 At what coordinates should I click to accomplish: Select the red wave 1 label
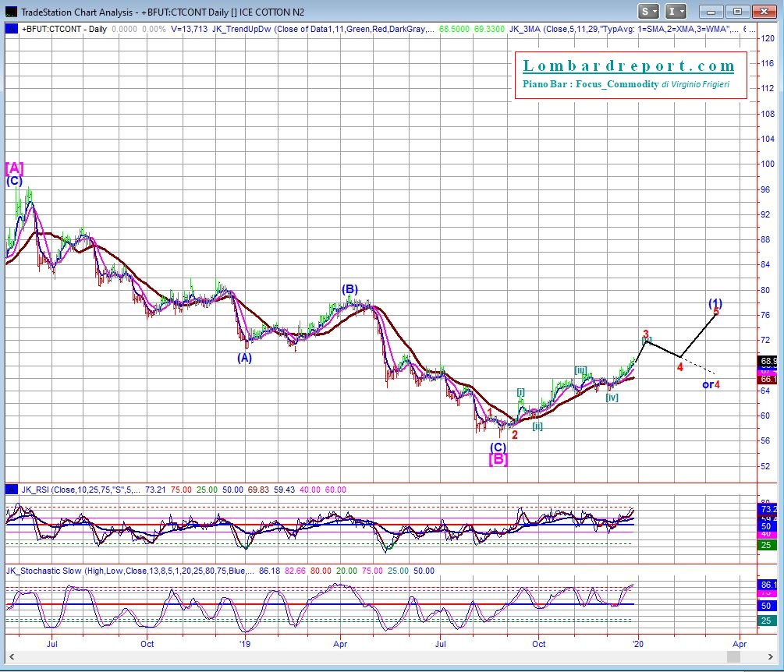click(x=490, y=412)
